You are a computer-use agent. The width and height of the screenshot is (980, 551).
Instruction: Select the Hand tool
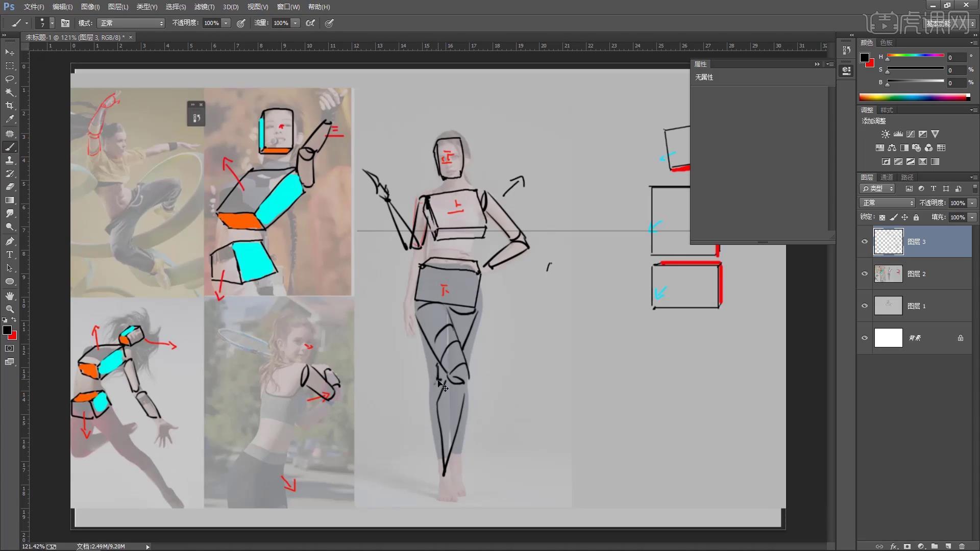pyautogui.click(x=10, y=296)
